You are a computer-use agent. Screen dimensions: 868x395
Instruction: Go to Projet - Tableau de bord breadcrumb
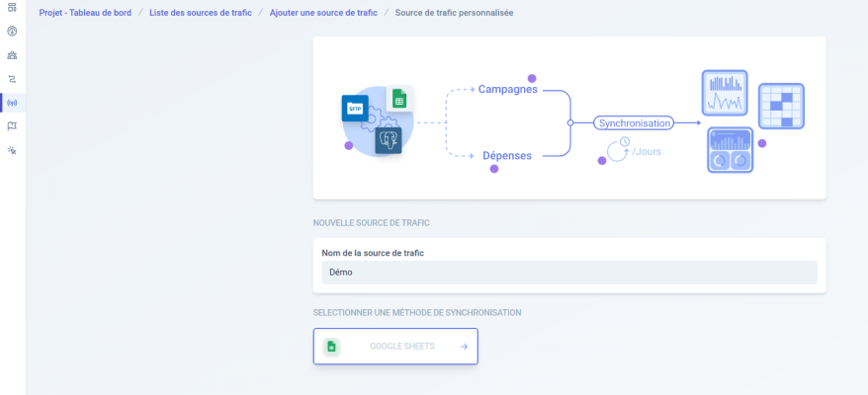pyautogui.click(x=85, y=12)
